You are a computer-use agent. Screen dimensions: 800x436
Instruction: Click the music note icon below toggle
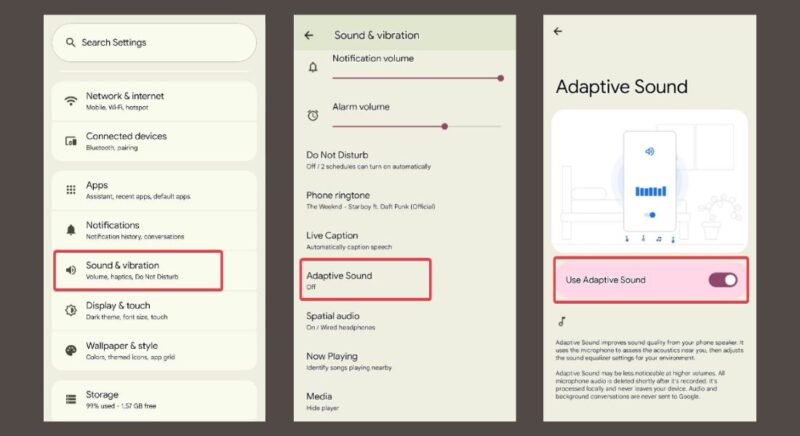pos(562,321)
